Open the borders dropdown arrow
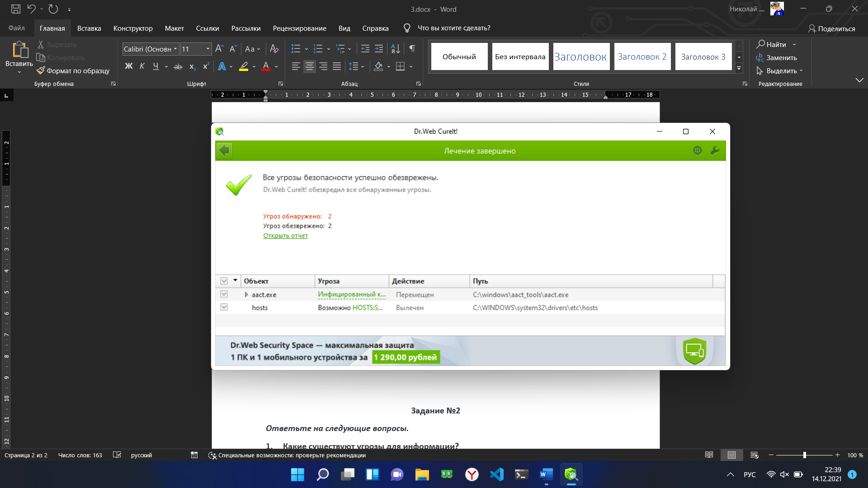868x488 pixels. [x=411, y=66]
